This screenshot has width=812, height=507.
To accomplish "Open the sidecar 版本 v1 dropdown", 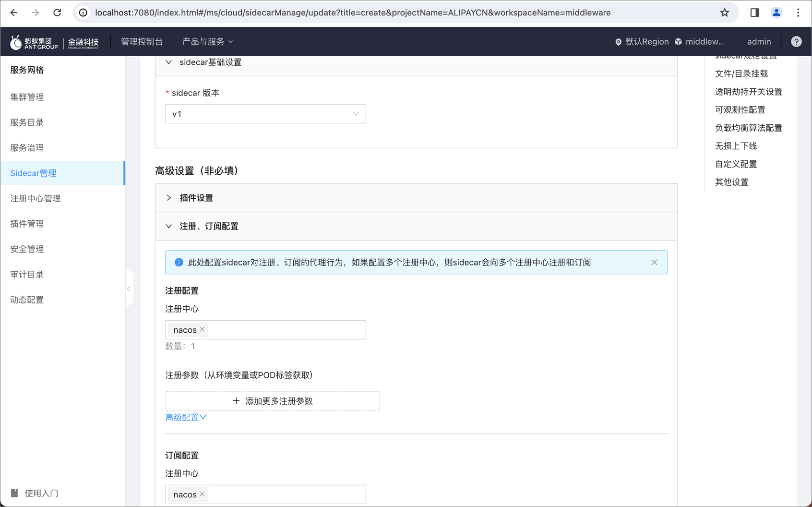I will 265,114.
